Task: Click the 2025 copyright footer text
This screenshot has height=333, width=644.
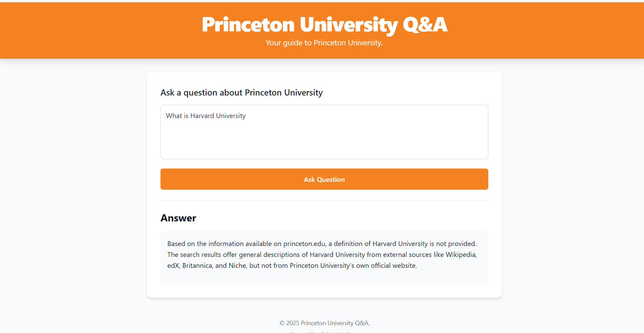Action: click(324, 323)
